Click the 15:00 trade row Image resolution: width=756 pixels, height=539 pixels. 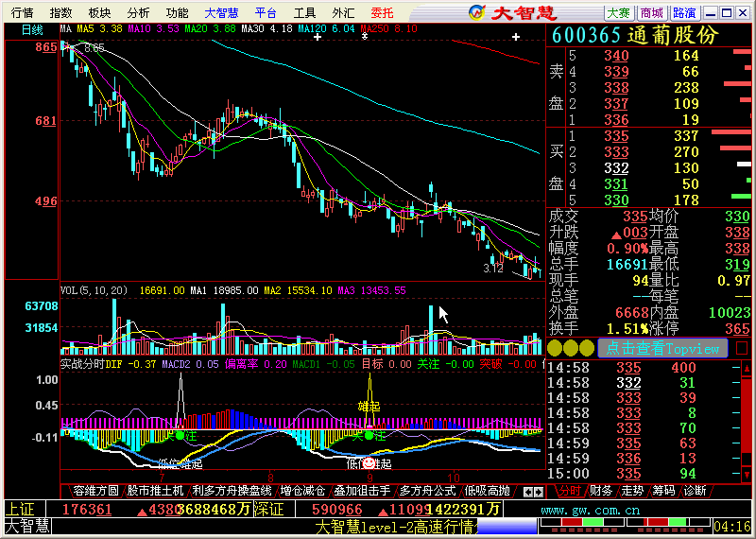(x=644, y=474)
